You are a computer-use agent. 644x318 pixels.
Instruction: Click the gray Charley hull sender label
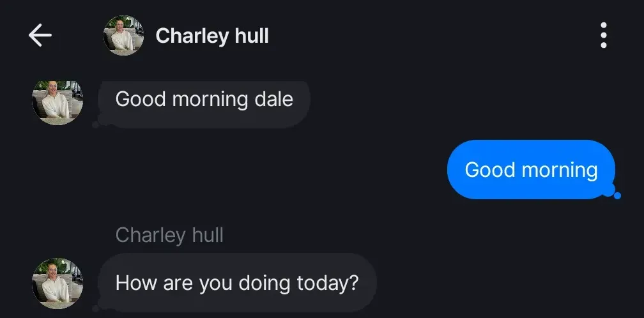pyautogui.click(x=169, y=235)
